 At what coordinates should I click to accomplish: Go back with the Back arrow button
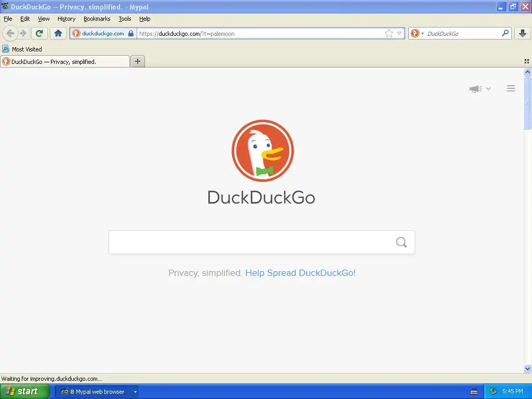(x=10, y=33)
